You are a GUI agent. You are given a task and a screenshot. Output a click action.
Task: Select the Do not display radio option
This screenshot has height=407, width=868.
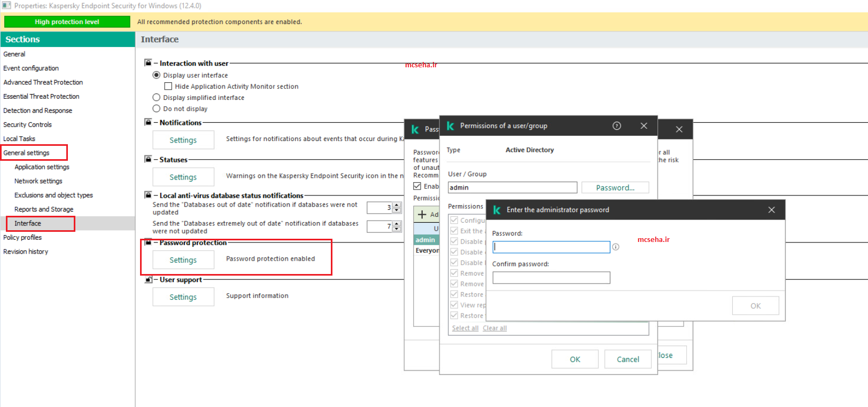157,108
